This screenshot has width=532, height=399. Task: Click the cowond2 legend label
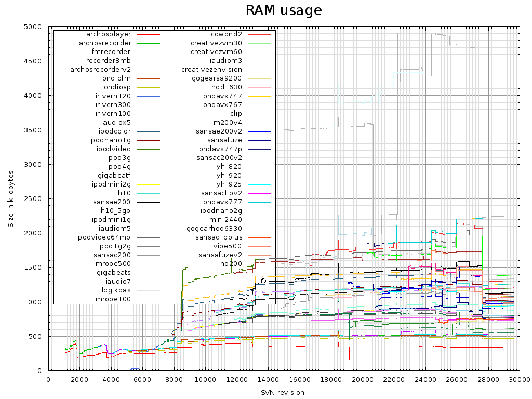point(227,34)
